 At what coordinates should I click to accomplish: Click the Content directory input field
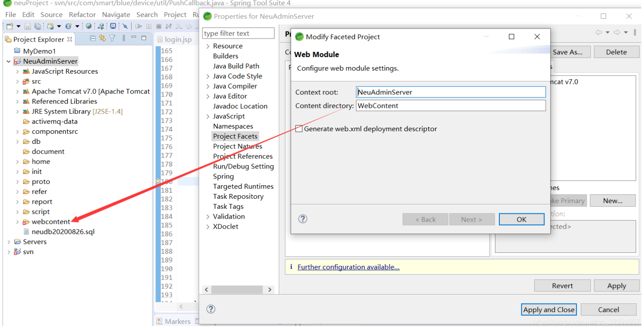[451, 105]
